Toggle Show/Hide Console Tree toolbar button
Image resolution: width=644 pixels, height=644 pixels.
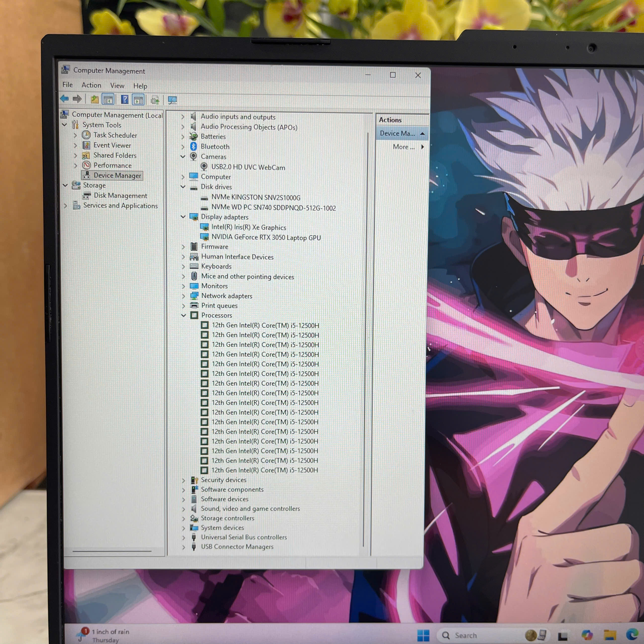108,99
